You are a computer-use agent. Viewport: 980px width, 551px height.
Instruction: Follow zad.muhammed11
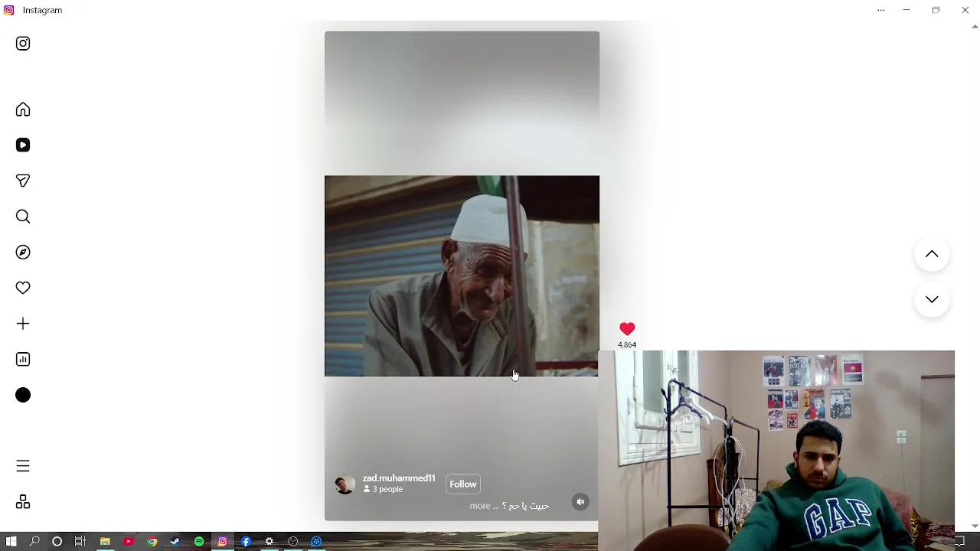point(463,484)
